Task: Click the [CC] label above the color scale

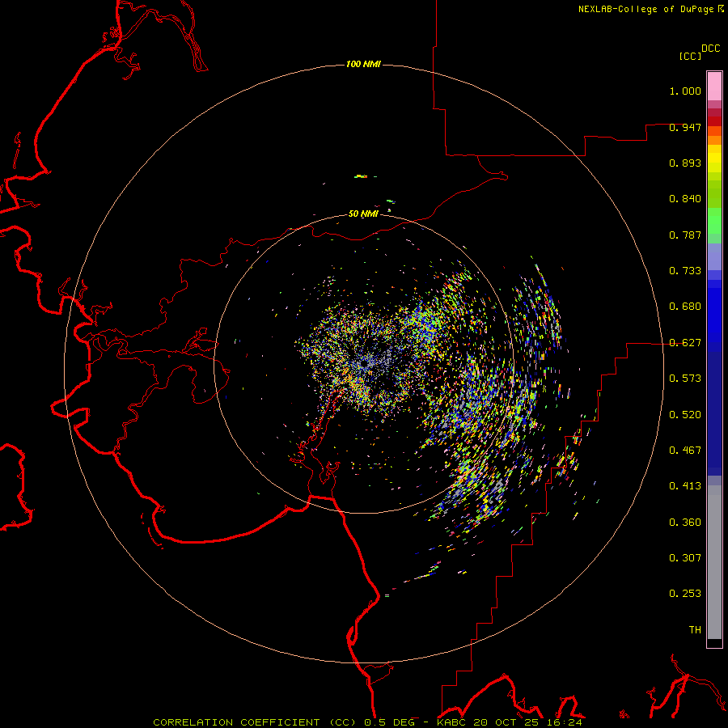Action: 690,56
